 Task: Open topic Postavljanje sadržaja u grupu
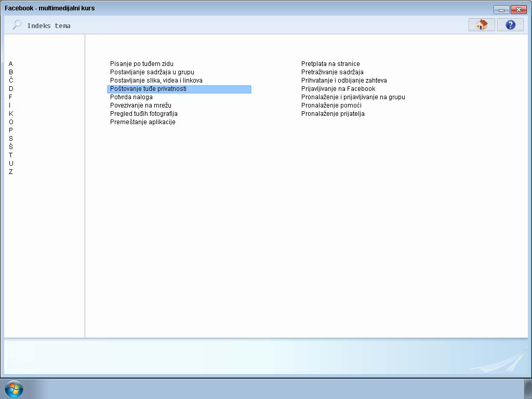pos(152,72)
